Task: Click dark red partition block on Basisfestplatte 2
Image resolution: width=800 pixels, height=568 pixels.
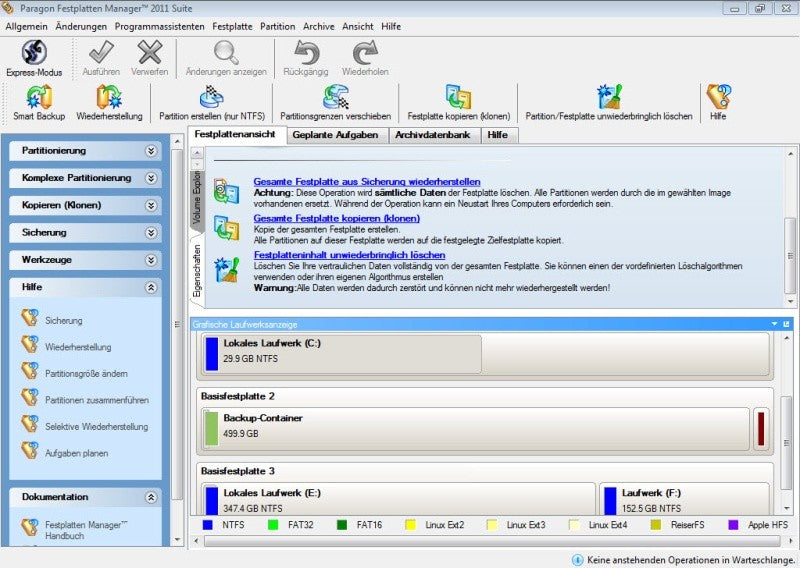Action: (x=761, y=428)
